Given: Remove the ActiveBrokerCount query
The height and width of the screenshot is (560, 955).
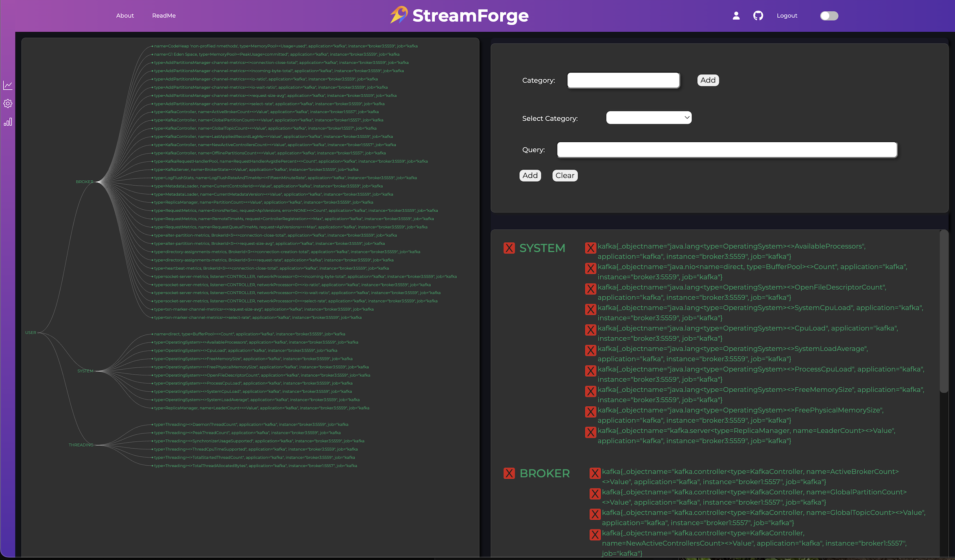Looking at the screenshot, I should click(595, 473).
